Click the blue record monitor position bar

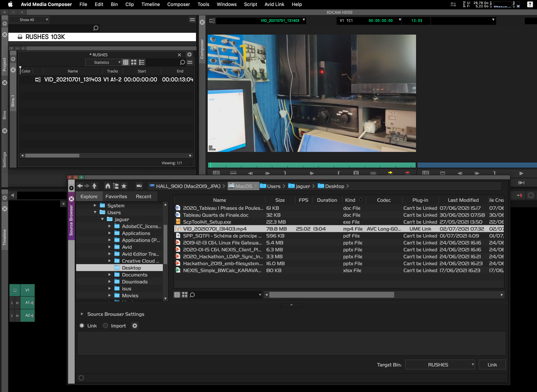477,165
